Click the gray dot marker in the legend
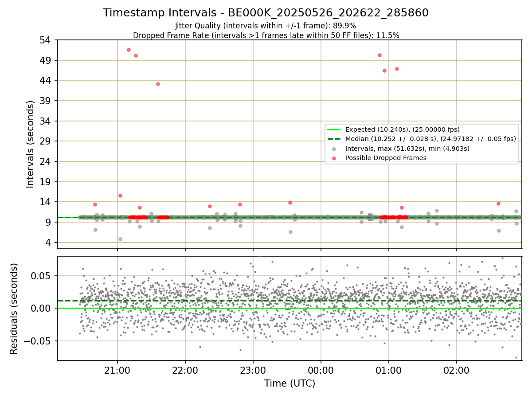532x399 pixels. 335,149
